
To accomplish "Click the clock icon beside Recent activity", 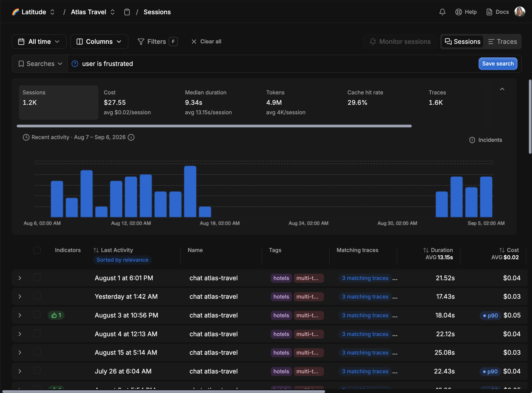I will 26,137.
